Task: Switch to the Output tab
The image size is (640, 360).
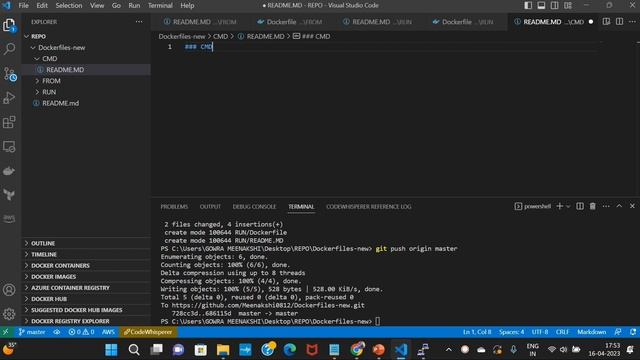Action: [x=210, y=207]
